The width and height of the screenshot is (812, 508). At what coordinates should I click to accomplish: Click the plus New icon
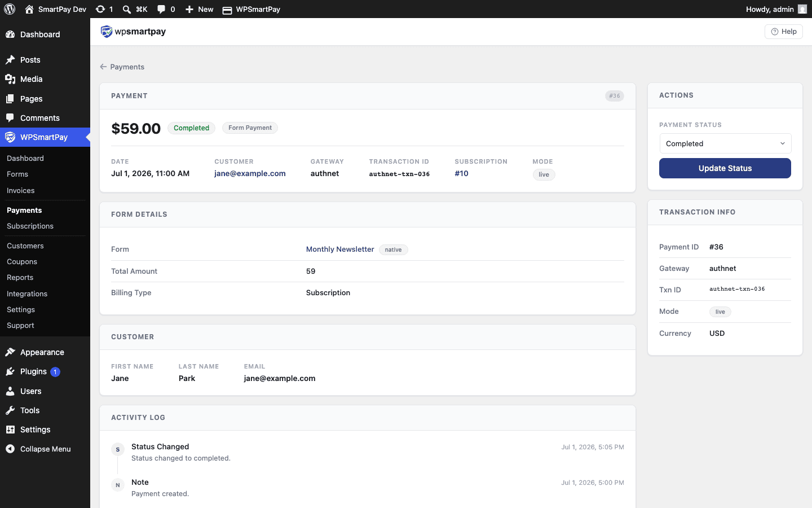tap(189, 9)
